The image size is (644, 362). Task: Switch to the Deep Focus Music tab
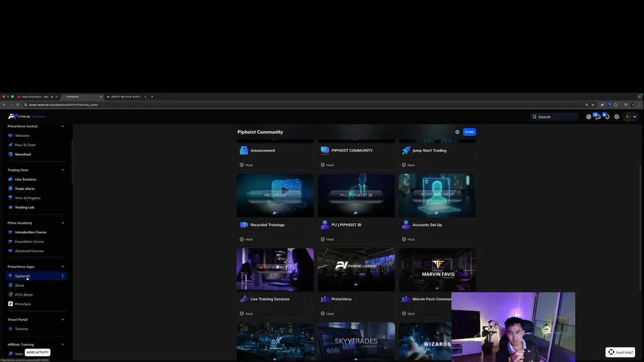tap(37, 97)
